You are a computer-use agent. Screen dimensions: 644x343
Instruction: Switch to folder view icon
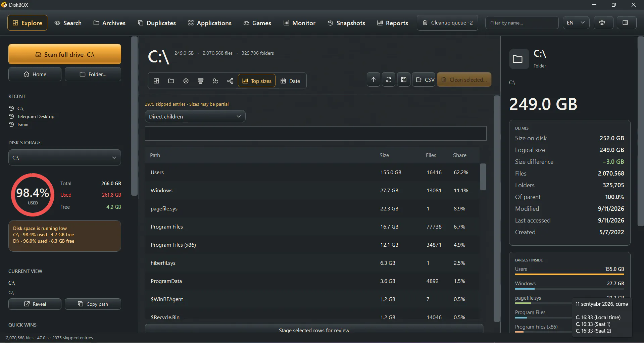click(x=171, y=81)
